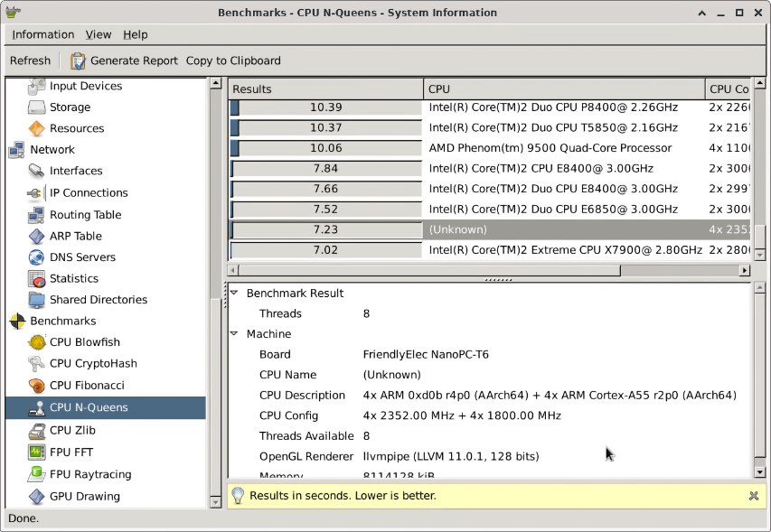This screenshot has width=771, height=532.
Task: Click the Threads Available row
Action: click(x=490, y=435)
